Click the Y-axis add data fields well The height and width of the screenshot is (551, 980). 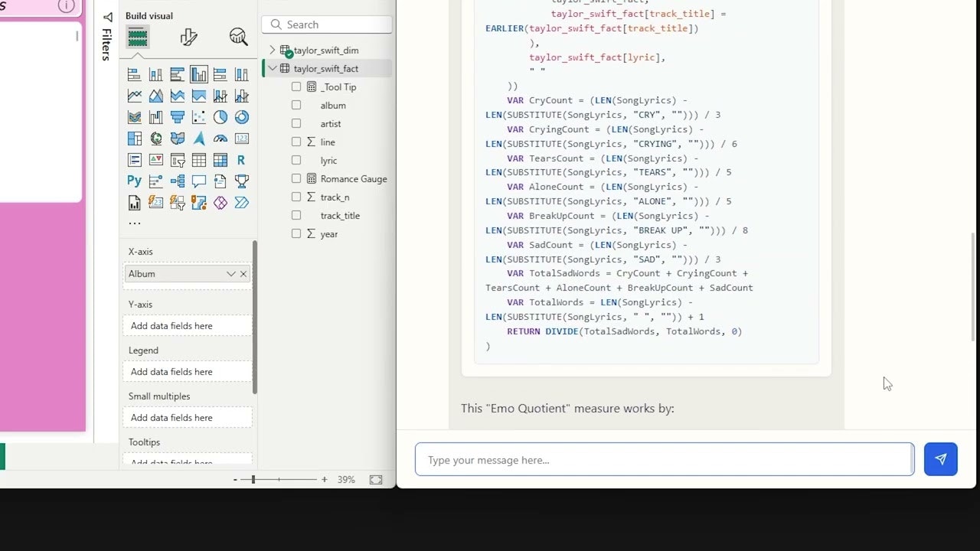188,325
